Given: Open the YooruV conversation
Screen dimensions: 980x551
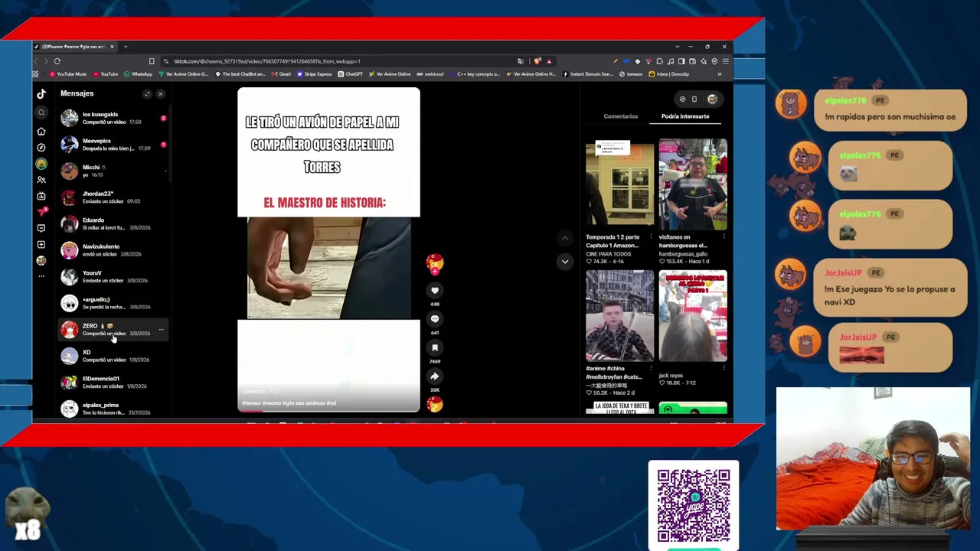Looking at the screenshot, I should 113,276.
